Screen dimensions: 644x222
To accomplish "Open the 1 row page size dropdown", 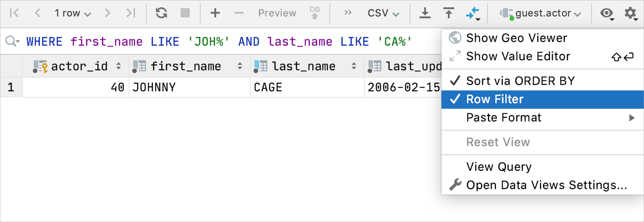I will [x=73, y=13].
